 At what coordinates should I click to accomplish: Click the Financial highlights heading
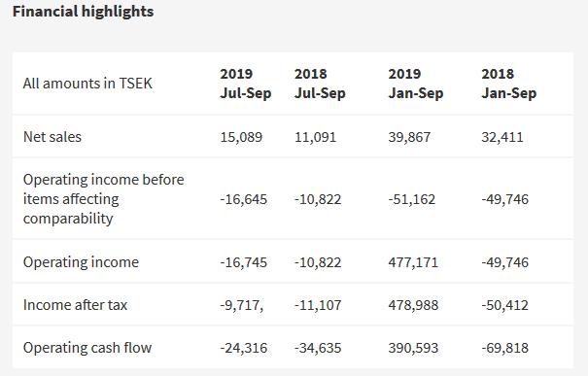tap(83, 12)
